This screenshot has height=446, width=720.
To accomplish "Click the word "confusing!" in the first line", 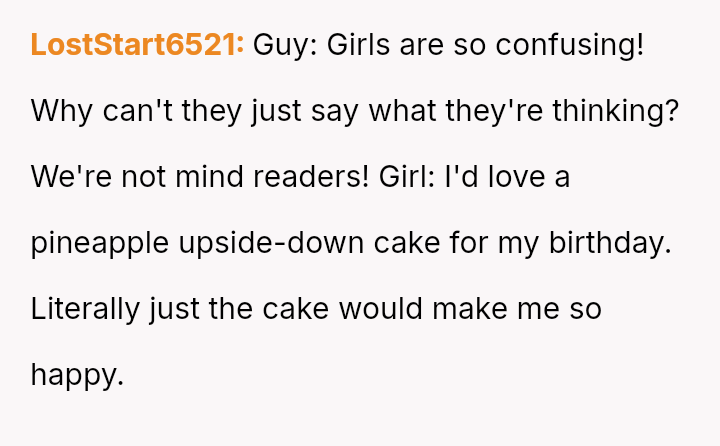I will [570, 45].
